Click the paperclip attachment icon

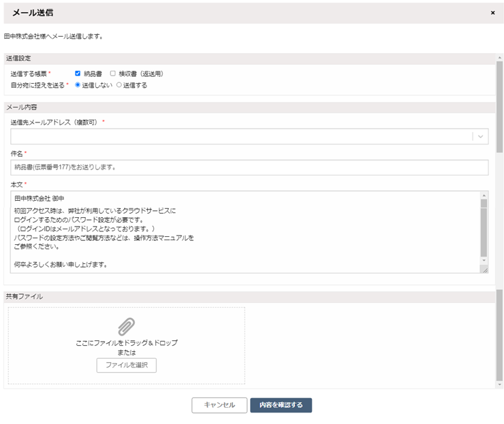tap(126, 326)
